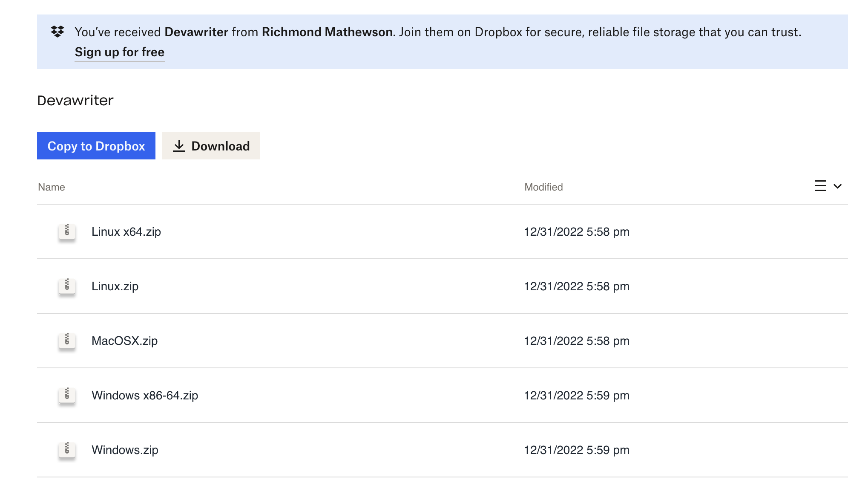Image resolution: width=868 pixels, height=503 pixels.
Task: Sort files by Name column
Action: pyautogui.click(x=52, y=187)
